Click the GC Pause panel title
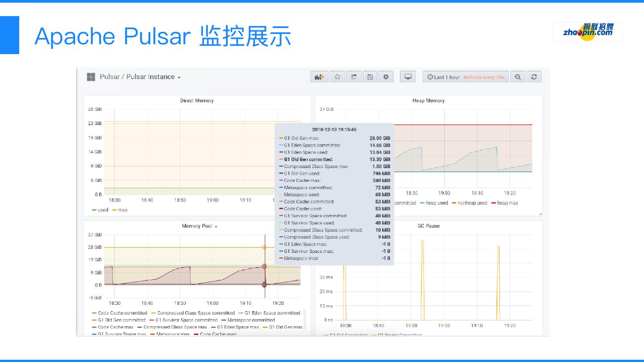Image resolution: width=644 pixels, height=362 pixels. click(428, 226)
